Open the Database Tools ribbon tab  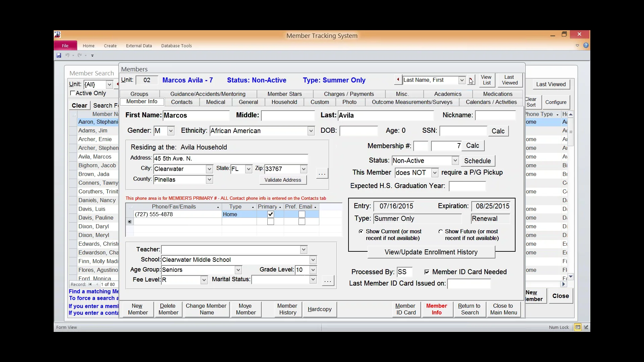[176, 46]
